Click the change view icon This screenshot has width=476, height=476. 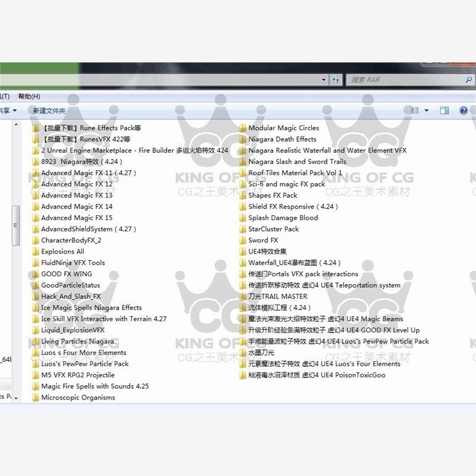[x=414, y=110]
